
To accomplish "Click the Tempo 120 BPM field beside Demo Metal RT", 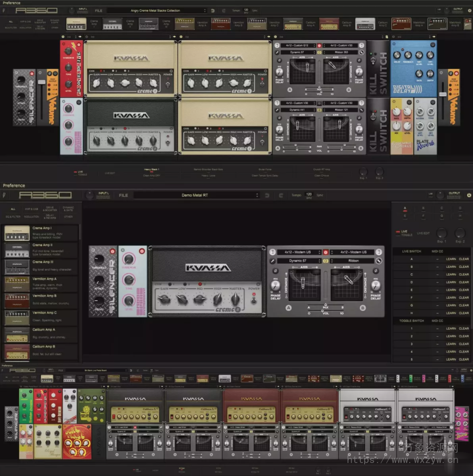I will point(308,195).
